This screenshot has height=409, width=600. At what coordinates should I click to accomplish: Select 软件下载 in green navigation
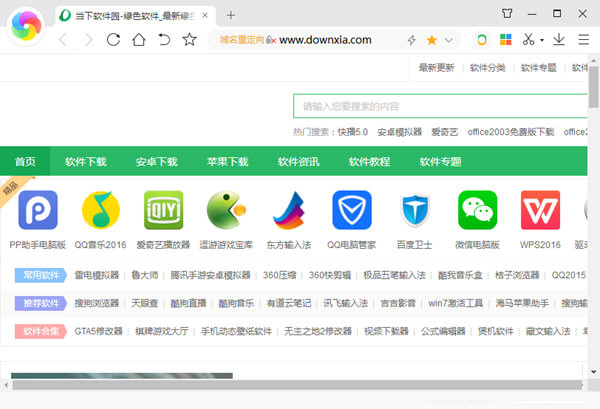point(86,161)
